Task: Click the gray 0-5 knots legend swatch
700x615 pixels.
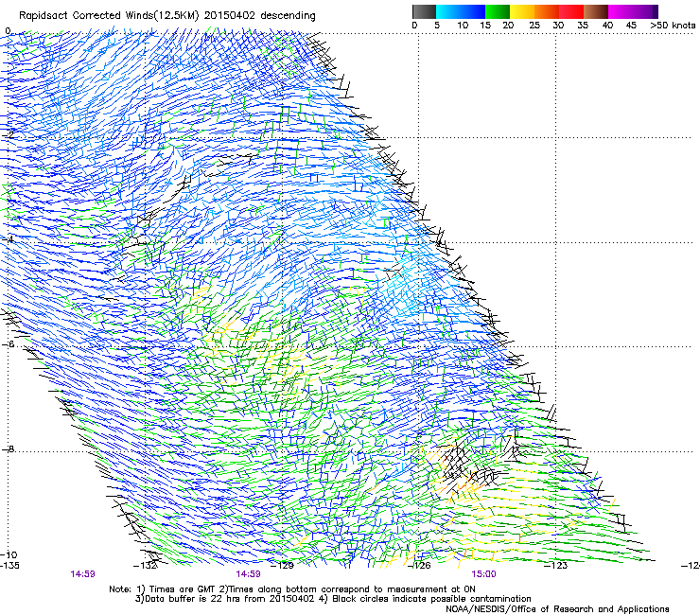Action: 424,11
